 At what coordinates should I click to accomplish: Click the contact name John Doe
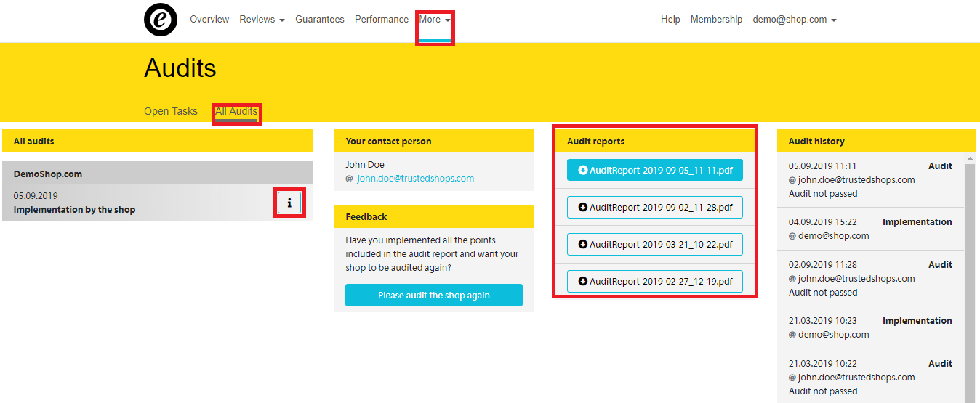point(365,165)
